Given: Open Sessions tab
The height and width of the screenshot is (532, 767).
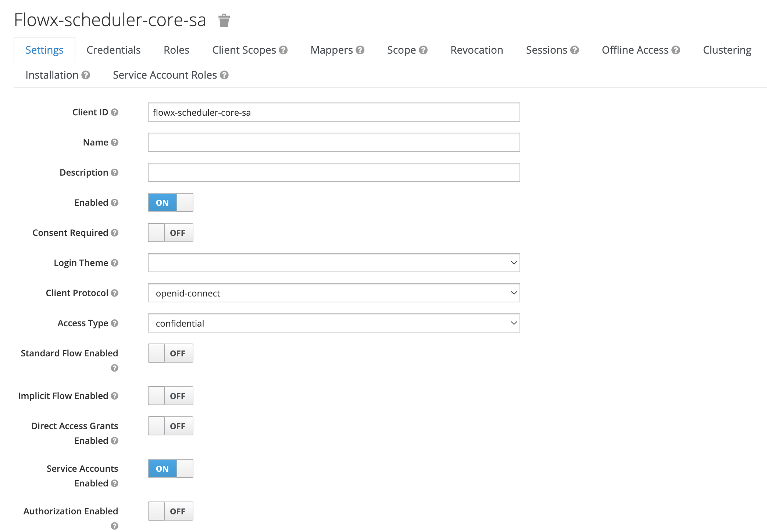Looking at the screenshot, I should point(547,50).
